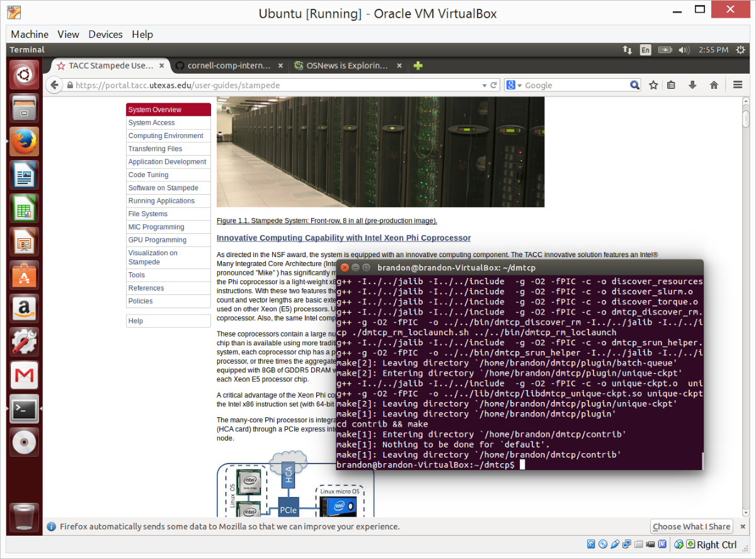This screenshot has height=559, width=756.
Task: Open LibreOffice Calc from the launcher
Action: click(x=24, y=209)
